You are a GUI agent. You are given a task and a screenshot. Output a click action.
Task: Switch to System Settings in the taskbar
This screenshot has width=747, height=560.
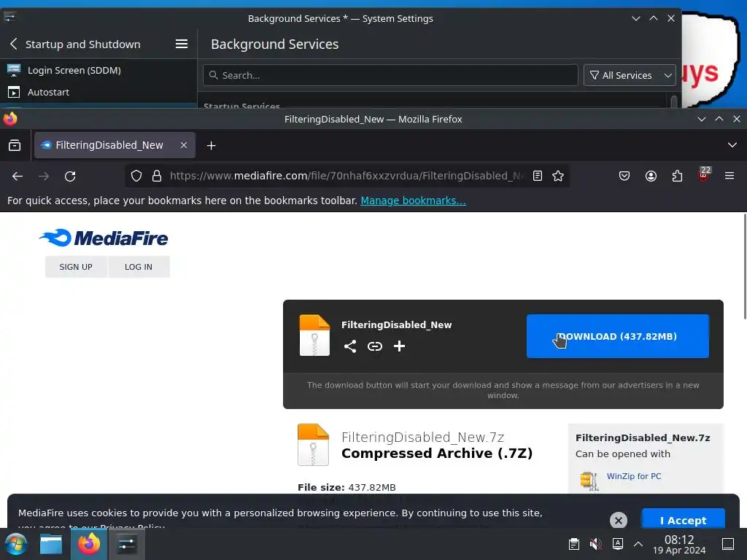[x=126, y=544]
